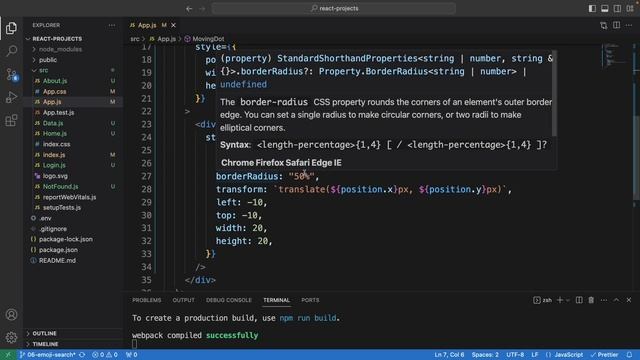The image size is (640, 360).
Task: Open the .env file
Action: coord(45,218)
